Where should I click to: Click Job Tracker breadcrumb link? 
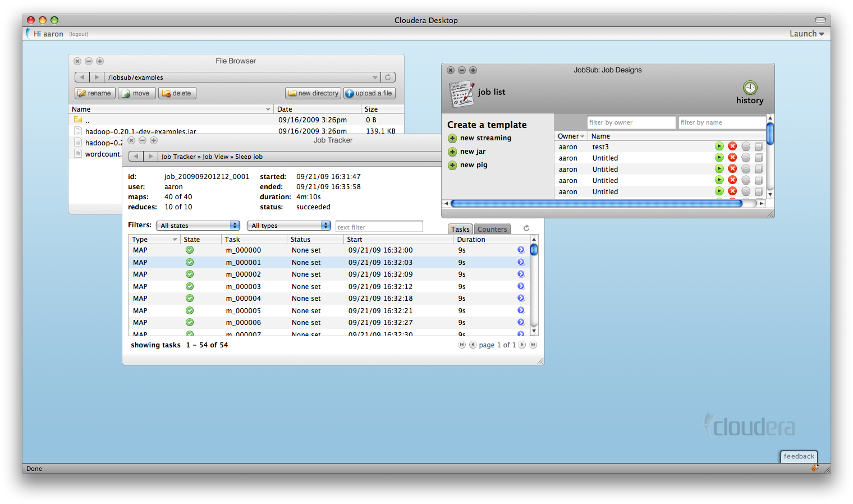(178, 157)
